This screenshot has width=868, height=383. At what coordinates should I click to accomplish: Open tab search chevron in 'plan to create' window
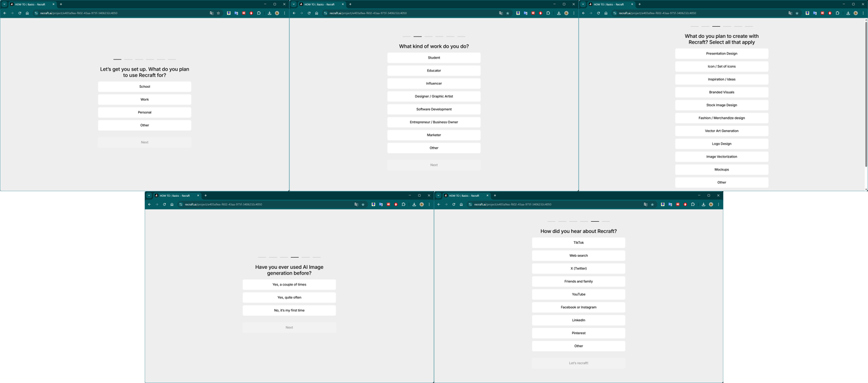pyautogui.click(x=583, y=4)
